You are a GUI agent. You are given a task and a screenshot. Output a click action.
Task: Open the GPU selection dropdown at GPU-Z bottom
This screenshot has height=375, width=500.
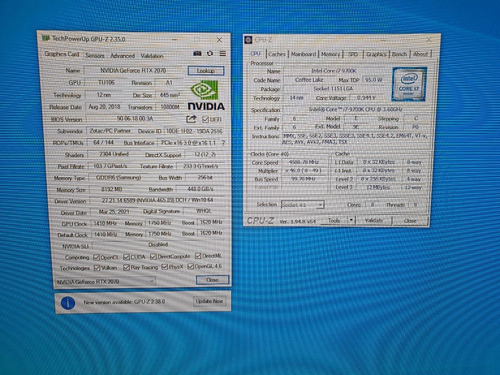pyautogui.click(x=105, y=281)
